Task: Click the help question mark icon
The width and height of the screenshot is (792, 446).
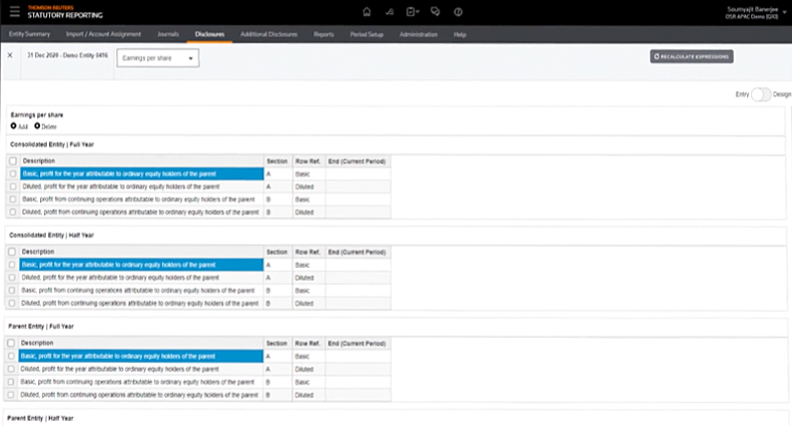Action: (x=458, y=13)
